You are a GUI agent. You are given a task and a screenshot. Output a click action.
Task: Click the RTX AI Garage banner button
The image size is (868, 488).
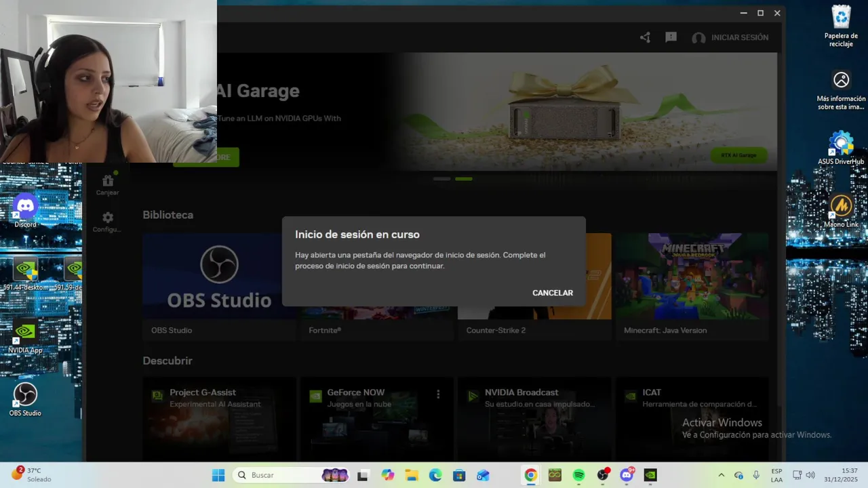pos(738,155)
